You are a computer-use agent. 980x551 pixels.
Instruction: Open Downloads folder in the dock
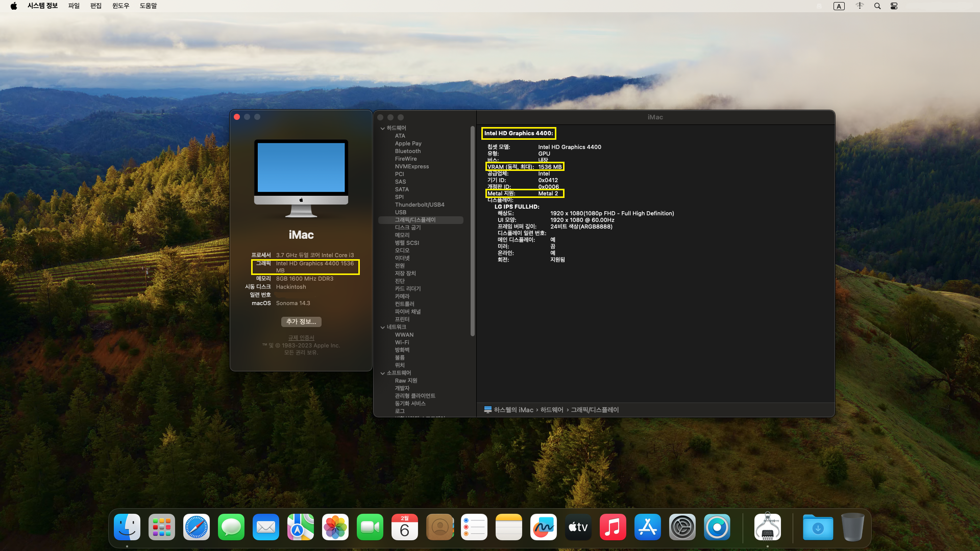[818, 527]
